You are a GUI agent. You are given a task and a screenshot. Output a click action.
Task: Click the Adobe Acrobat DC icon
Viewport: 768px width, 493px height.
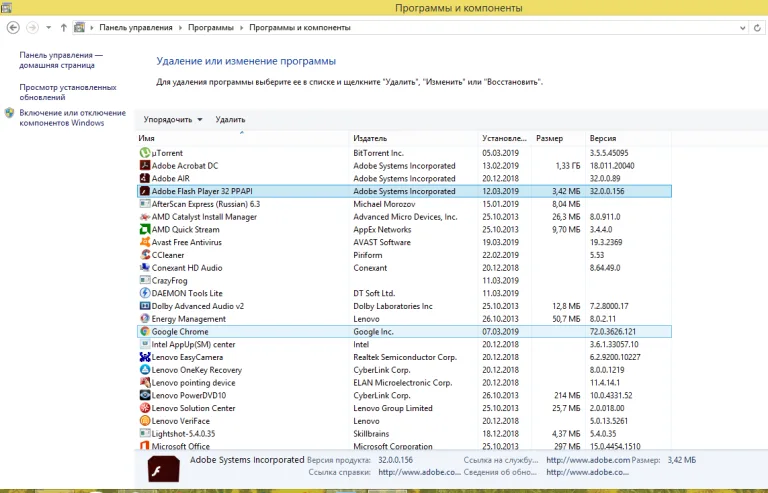(144, 165)
